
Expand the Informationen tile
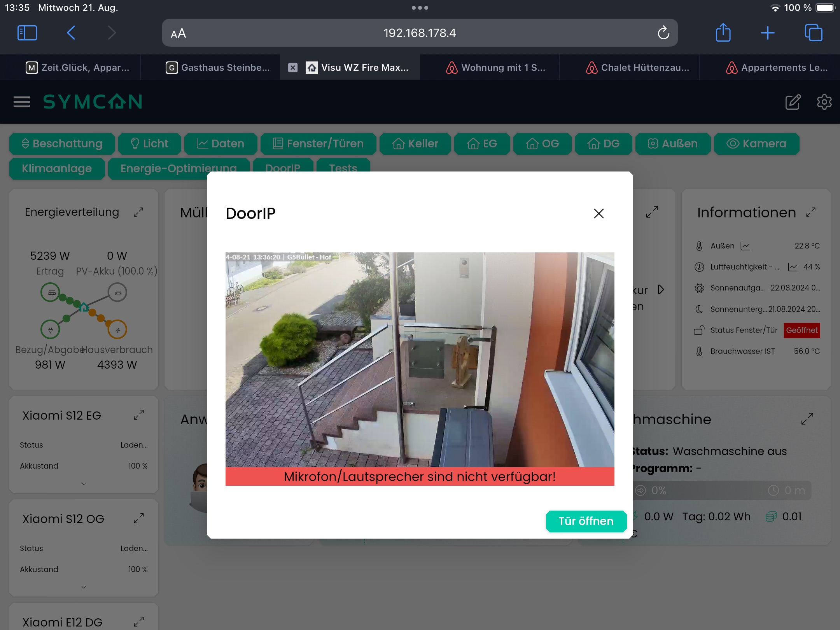pos(810,212)
